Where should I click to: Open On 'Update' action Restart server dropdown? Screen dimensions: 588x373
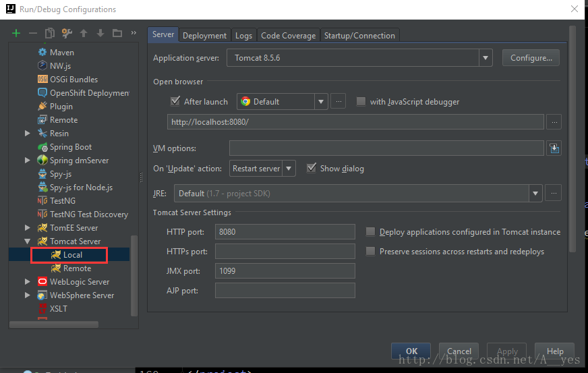[x=289, y=169]
